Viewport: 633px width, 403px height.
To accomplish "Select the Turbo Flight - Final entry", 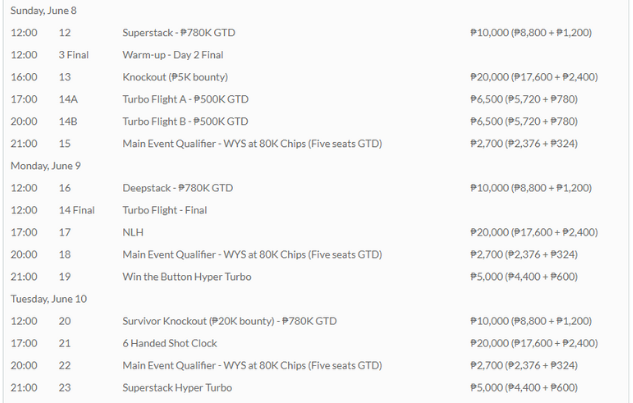I will pyautogui.click(x=166, y=210).
